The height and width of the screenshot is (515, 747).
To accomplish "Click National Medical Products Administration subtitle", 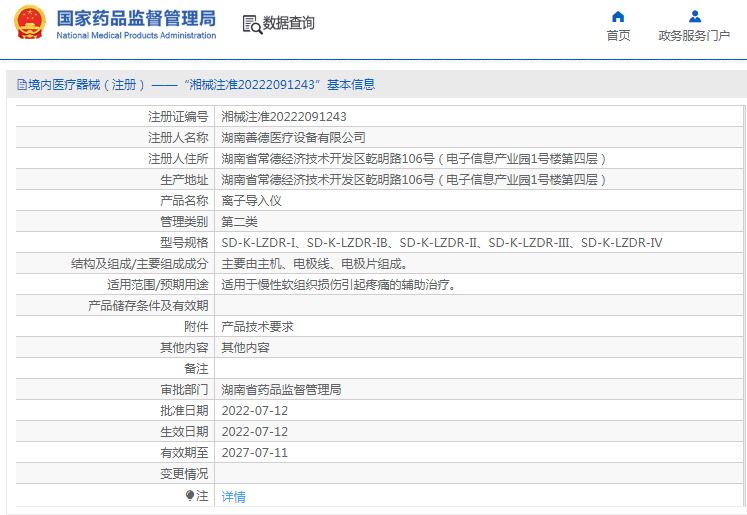I will point(136,35).
